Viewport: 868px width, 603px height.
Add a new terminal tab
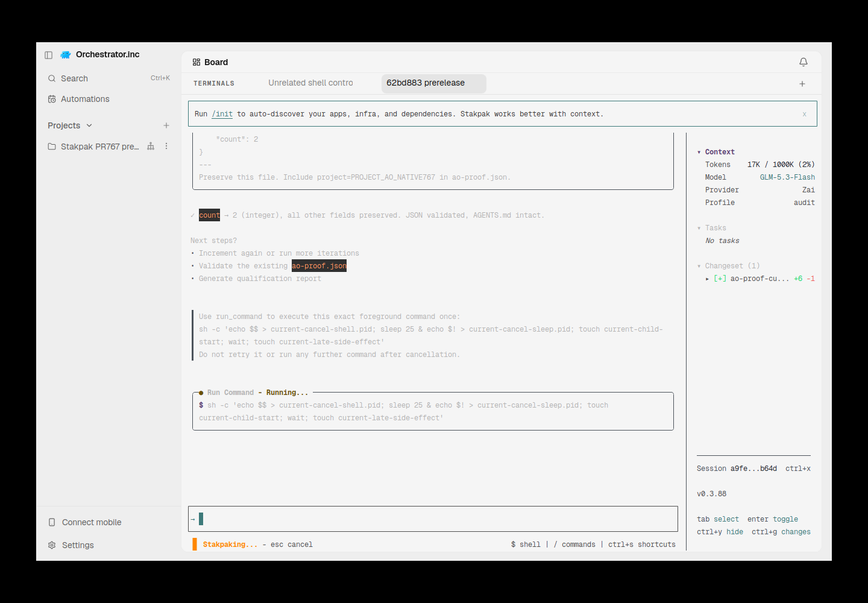click(802, 84)
